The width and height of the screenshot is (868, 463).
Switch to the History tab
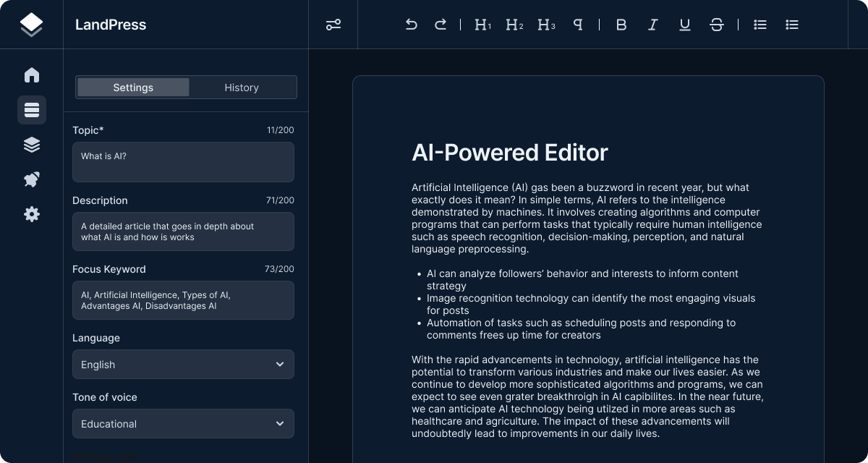(242, 88)
